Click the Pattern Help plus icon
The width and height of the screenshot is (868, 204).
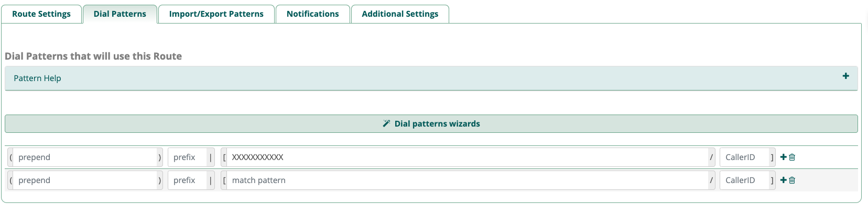pyautogui.click(x=845, y=76)
